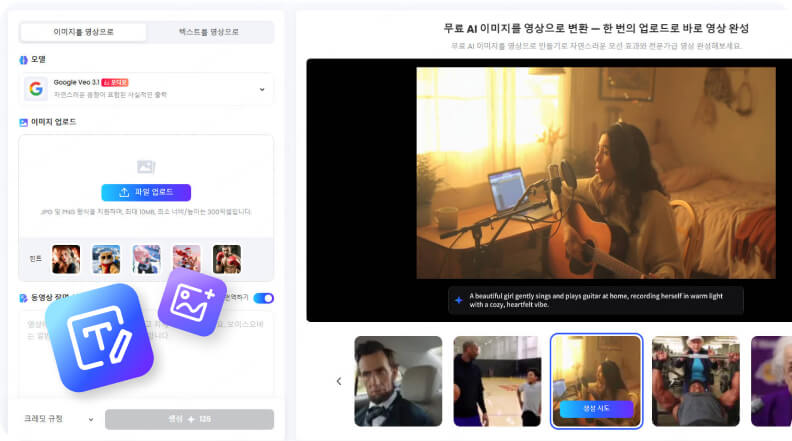
Task: Click the purple add-image app icon
Action: 191,301
